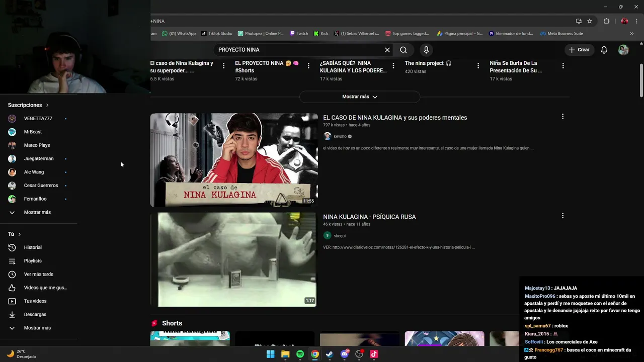Open Discord from the taskbar

pyautogui.click(x=345, y=354)
